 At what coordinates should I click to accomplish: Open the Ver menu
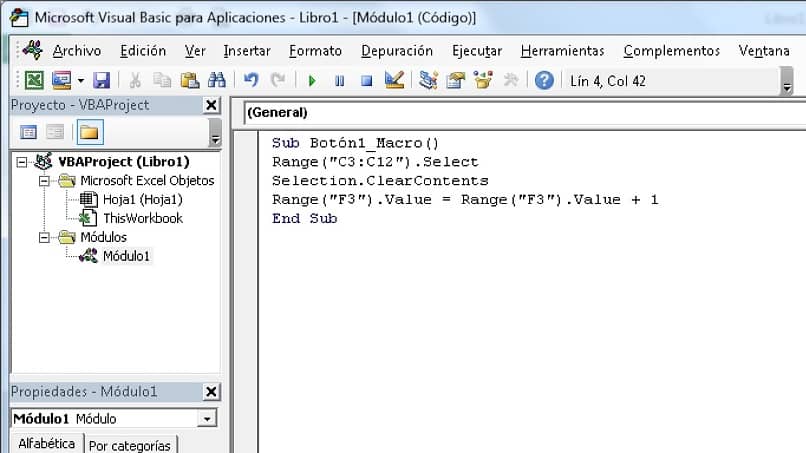[195, 51]
